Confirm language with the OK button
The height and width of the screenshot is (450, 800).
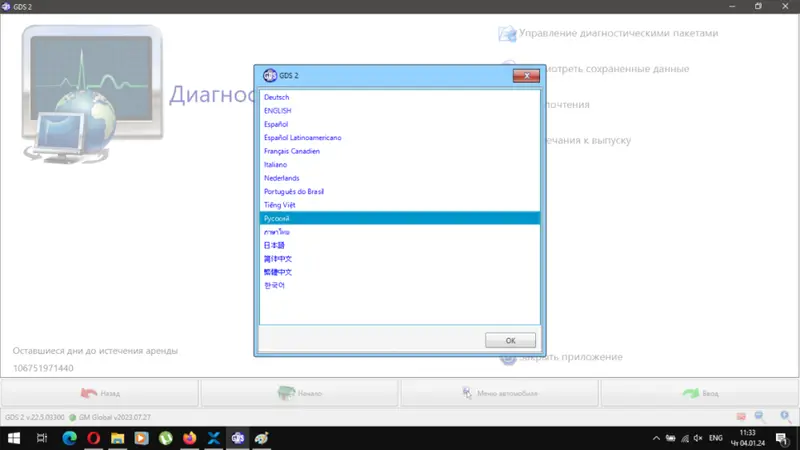(x=510, y=340)
